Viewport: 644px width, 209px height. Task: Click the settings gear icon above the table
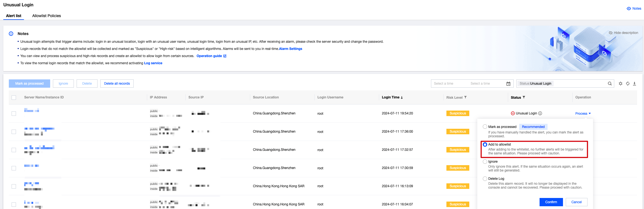(x=620, y=84)
